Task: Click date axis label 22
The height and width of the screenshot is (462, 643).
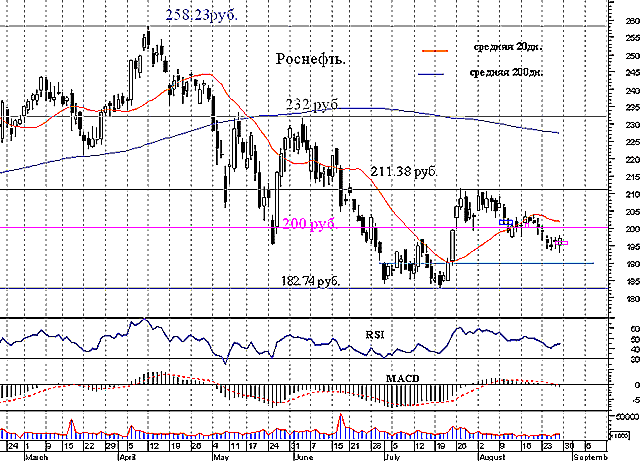Action: click(x=89, y=446)
